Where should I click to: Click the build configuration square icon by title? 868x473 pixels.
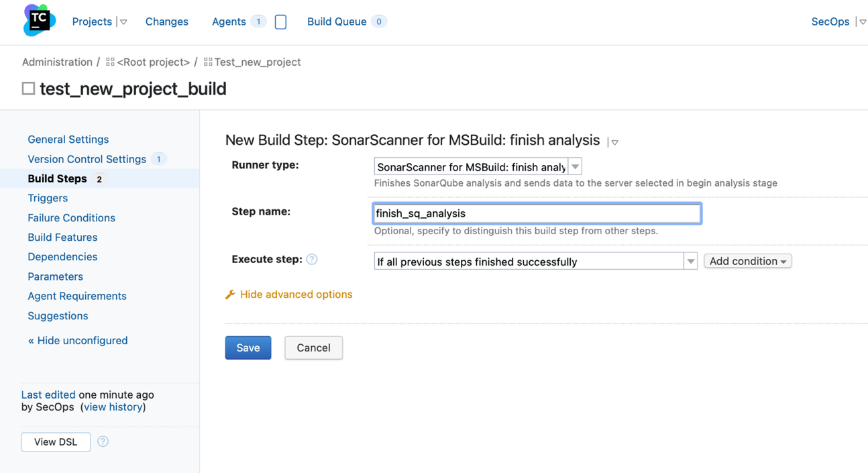(x=28, y=89)
